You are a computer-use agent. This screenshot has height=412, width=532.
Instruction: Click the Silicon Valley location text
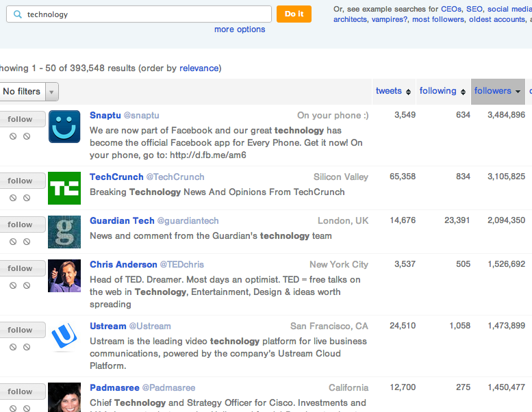(x=341, y=177)
